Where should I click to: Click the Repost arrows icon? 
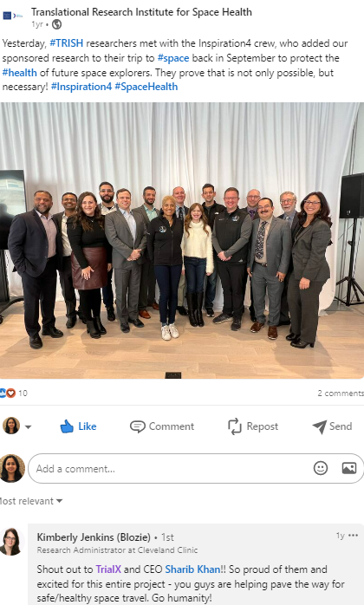click(234, 426)
